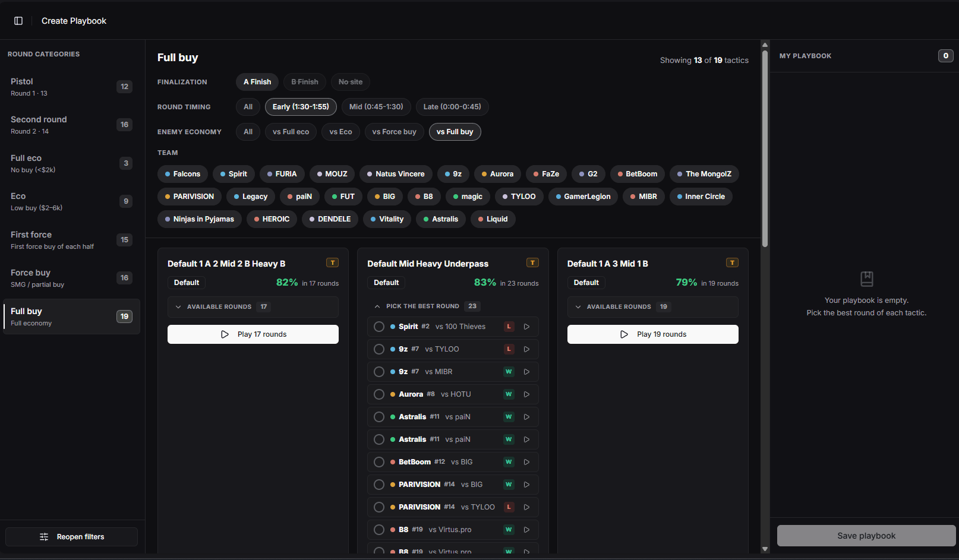Click Reopen filters button
The image size is (959, 560).
point(72,537)
